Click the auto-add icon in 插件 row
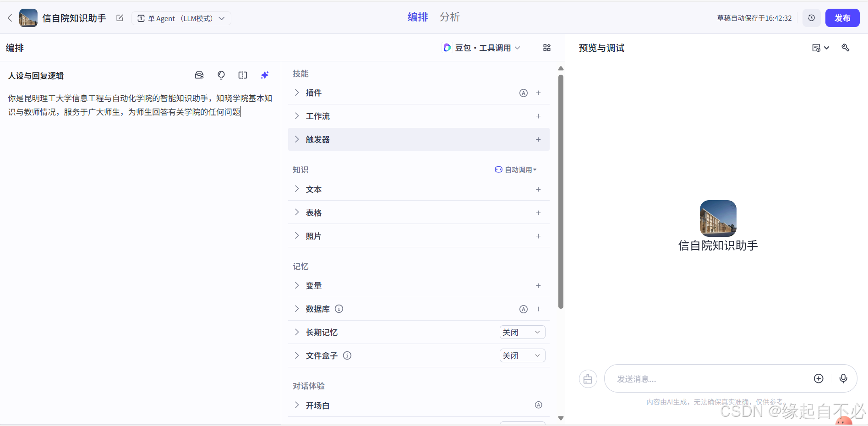Screen dimensions: 868x426 [x=524, y=93]
